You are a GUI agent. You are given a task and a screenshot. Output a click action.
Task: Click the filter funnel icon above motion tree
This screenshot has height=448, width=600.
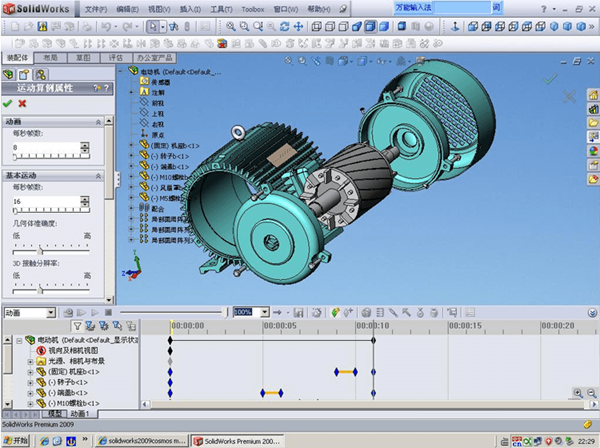tap(78, 326)
